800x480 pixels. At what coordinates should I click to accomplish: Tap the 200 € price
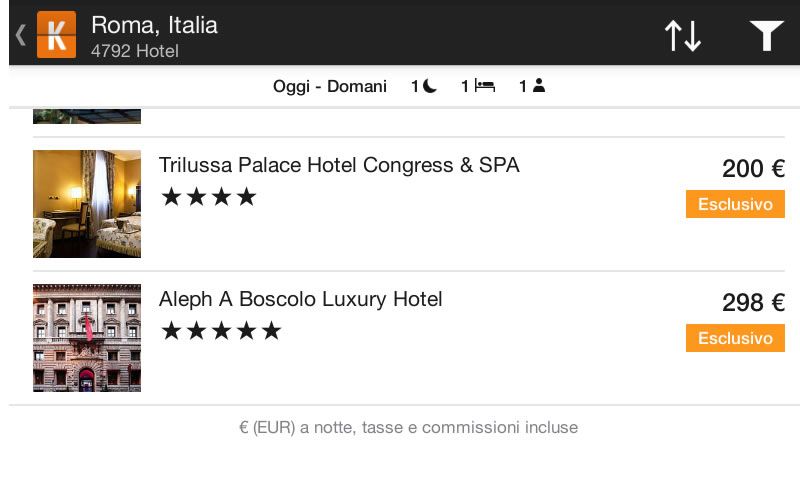[754, 168]
